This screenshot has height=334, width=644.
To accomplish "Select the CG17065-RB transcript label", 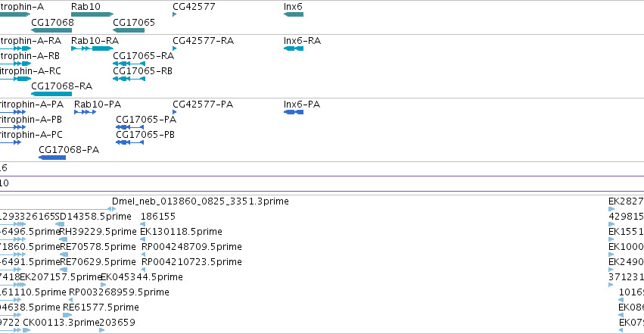I will [x=142, y=70].
